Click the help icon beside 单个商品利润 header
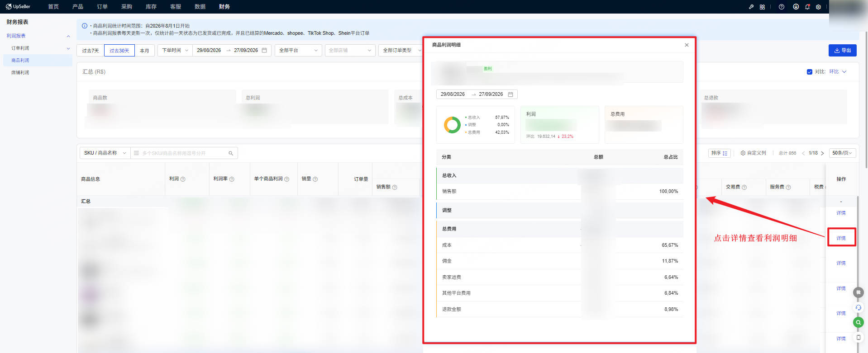 point(286,179)
